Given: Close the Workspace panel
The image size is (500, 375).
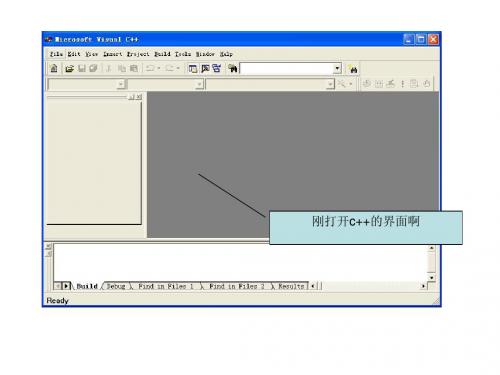Looking at the screenshot, I should pyautogui.click(x=139, y=97).
